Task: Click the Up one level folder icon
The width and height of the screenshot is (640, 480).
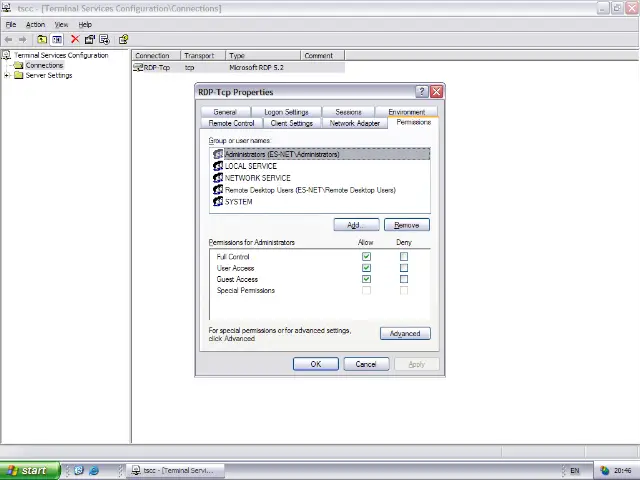Action: tap(42, 40)
